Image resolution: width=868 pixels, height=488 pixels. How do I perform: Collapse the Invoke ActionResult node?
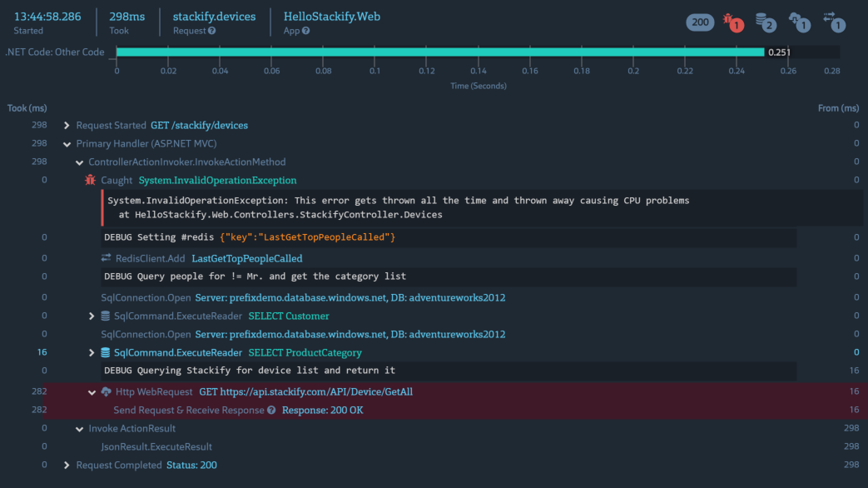[79, 429]
